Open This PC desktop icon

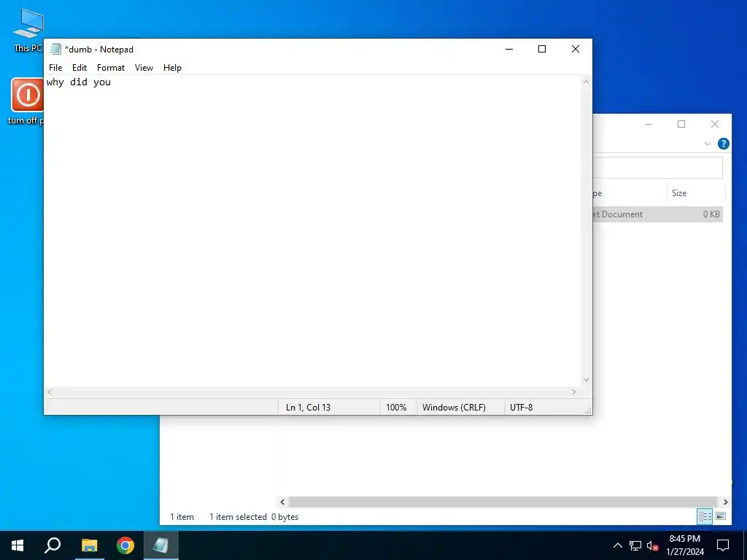pos(28,31)
